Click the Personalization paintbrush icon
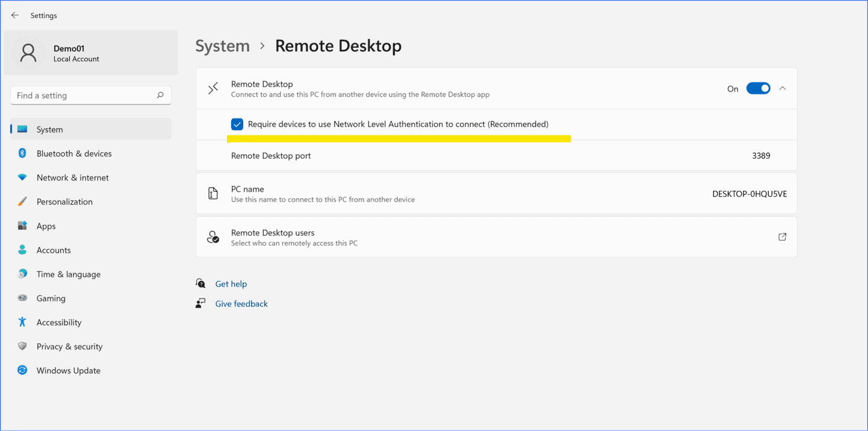868x431 pixels. 22,202
